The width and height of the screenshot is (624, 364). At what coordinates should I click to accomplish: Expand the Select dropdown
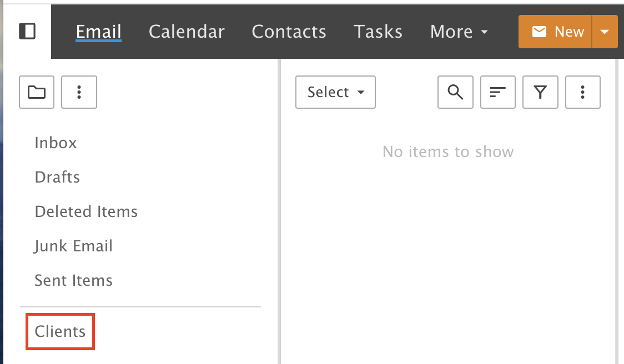tap(335, 92)
